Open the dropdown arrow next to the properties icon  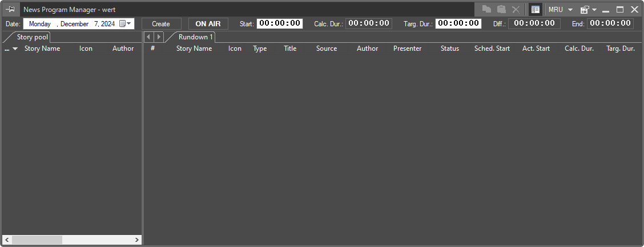point(594,9)
